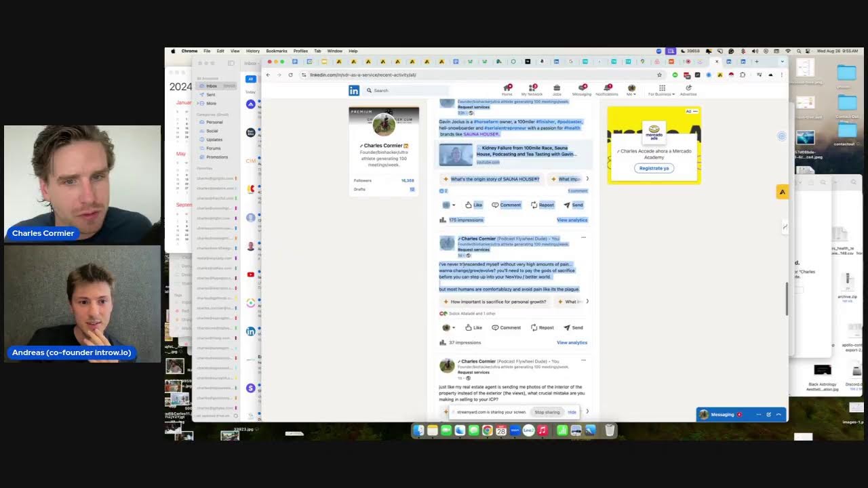Click the LinkedIn search field
Viewport: 868px width, 488px height.
pos(407,90)
